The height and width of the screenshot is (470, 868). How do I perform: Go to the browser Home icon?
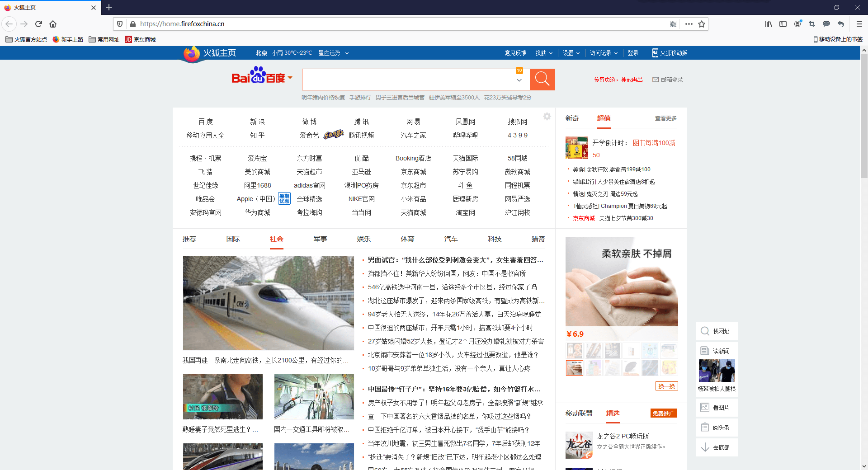(53, 24)
